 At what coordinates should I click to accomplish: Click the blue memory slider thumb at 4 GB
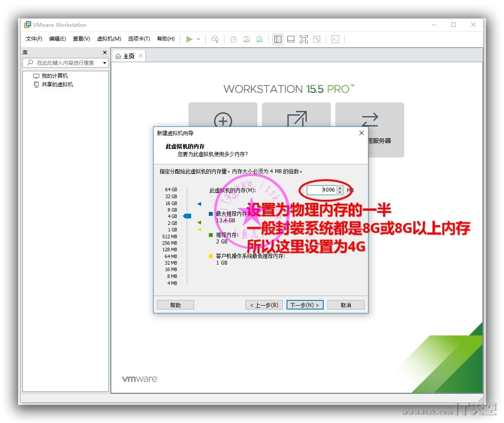(x=187, y=216)
